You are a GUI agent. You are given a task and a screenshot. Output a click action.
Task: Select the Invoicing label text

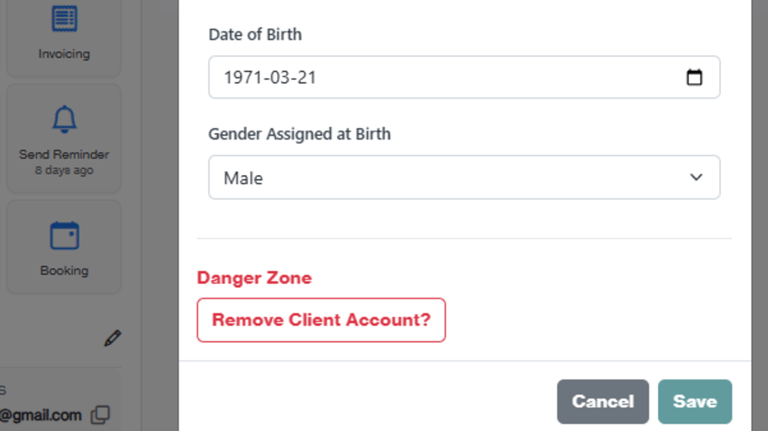click(64, 54)
